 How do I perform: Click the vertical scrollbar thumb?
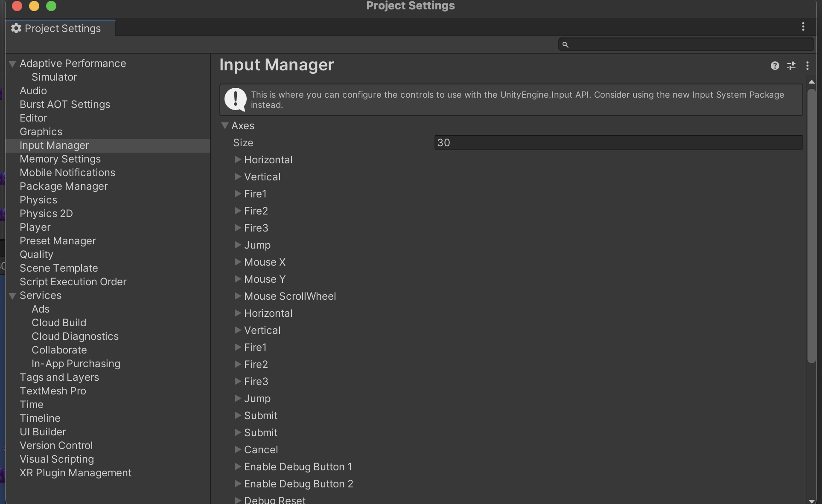pyautogui.click(x=811, y=226)
